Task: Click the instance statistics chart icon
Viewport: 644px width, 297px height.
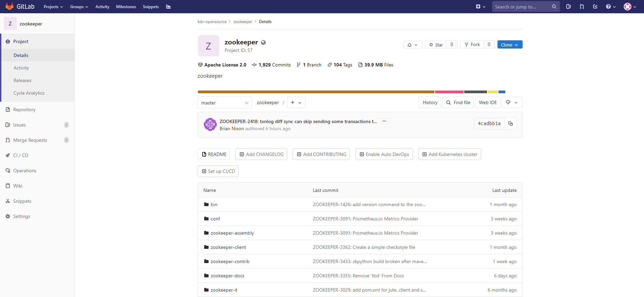Action: [169, 6]
